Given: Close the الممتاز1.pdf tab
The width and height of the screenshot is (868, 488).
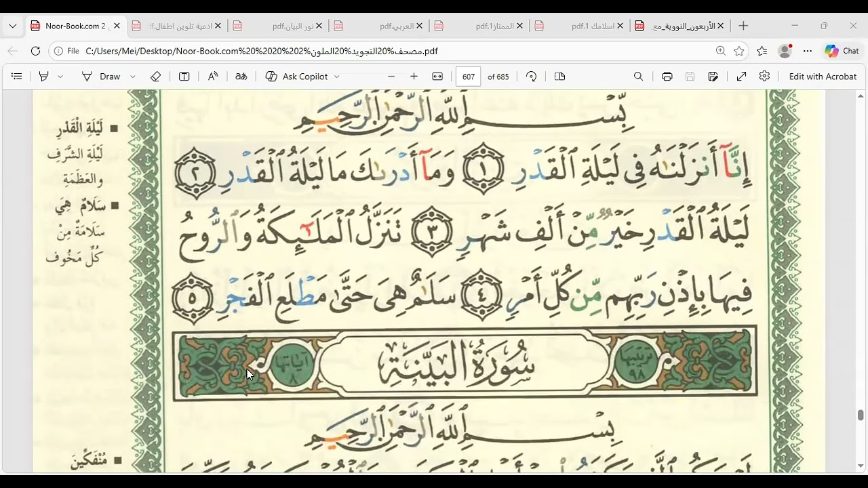Looking at the screenshot, I should [x=520, y=26].
